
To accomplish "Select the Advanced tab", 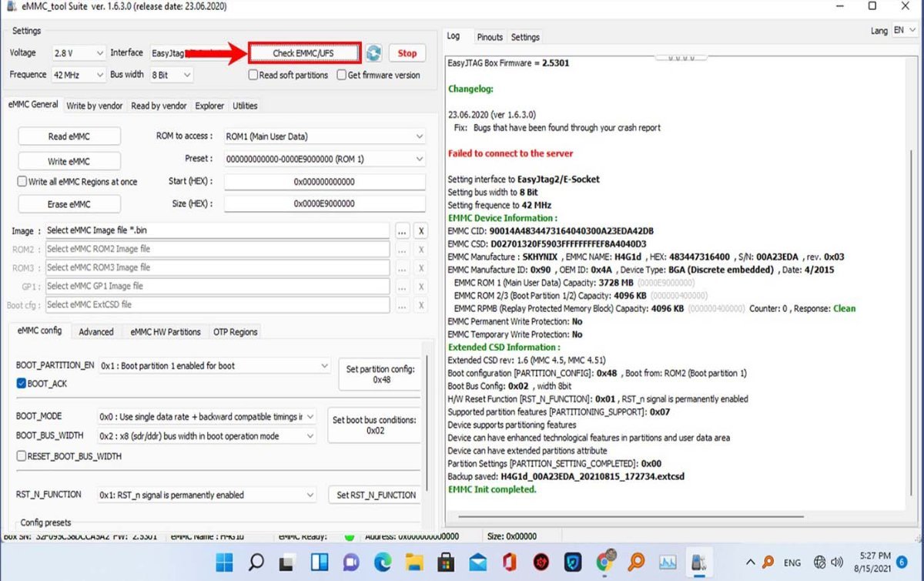I will click(x=96, y=331).
